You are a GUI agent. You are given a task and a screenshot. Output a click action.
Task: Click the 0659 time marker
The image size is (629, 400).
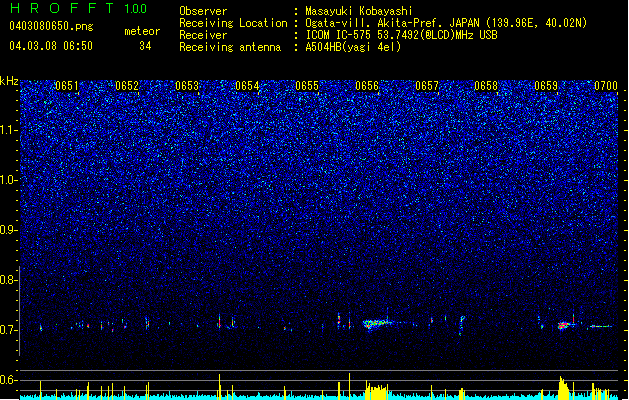point(546,86)
